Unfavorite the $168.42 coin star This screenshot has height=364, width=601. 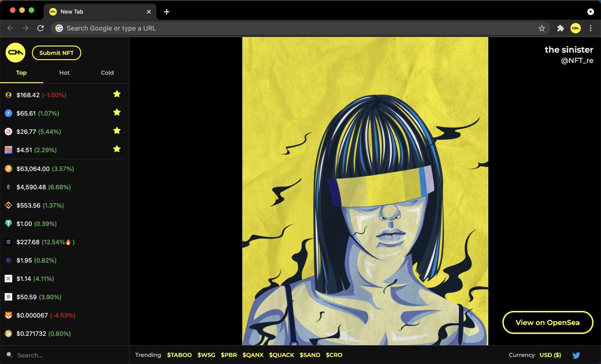tap(117, 94)
